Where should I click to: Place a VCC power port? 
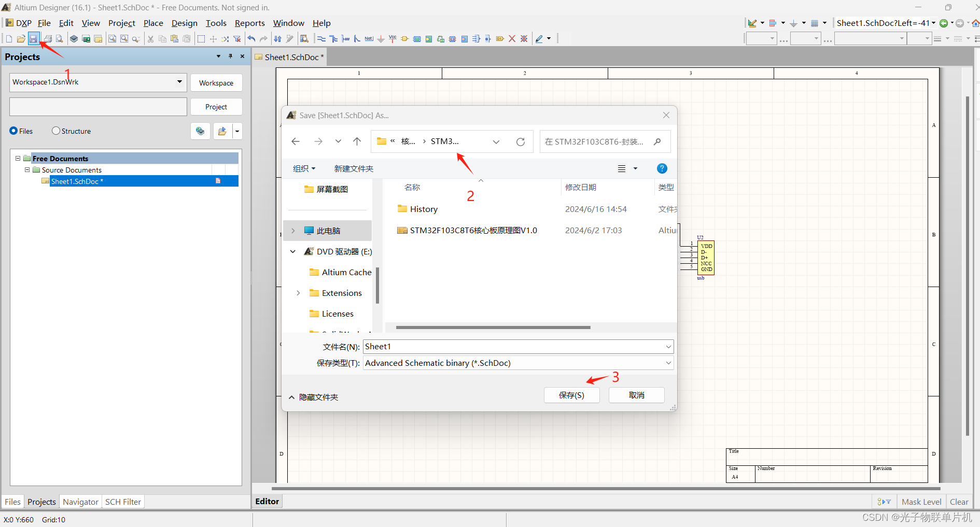click(x=393, y=39)
